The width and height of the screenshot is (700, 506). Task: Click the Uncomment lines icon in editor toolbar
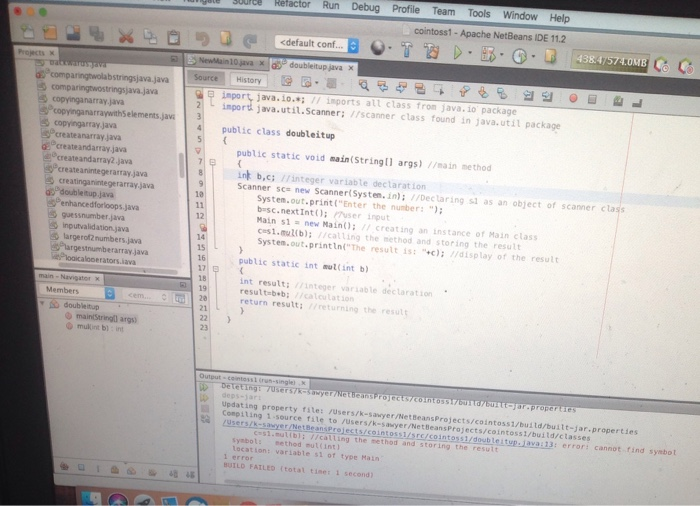coord(637,102)
